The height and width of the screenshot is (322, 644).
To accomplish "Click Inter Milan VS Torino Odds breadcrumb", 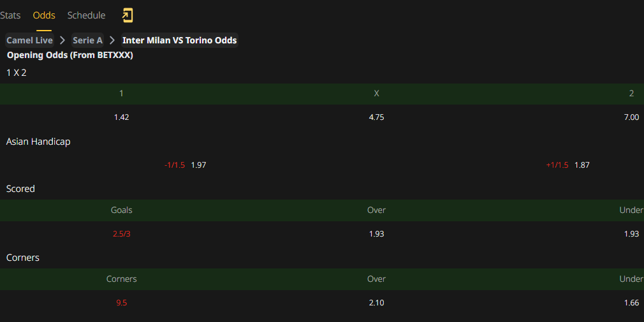I will [179, 40].
